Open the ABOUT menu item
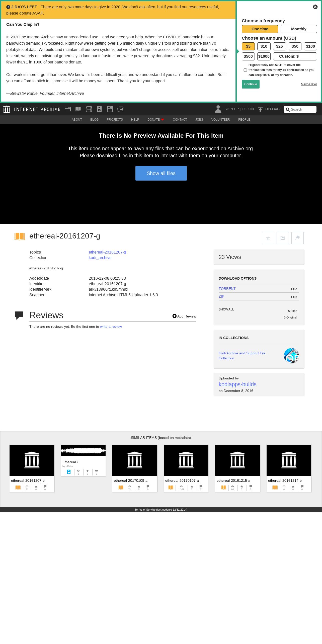Image resolution: width=322 pixels, height=644 pixels. 77,120
